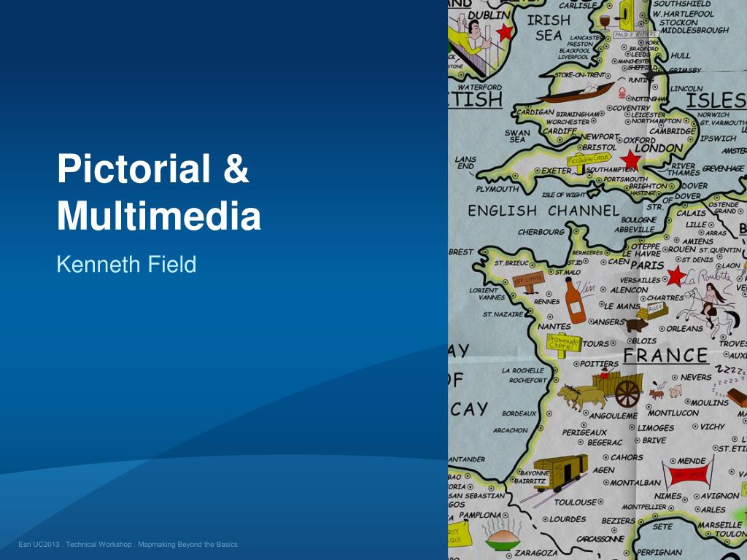Screen dimensions: 747x560
Task: Select the steaming bowl illustration near Zaragoza
Action: pyautogui.click(x=503, y=534)
